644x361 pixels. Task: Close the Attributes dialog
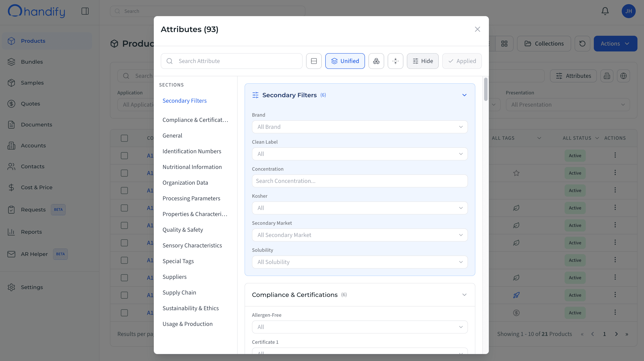click(x=478, y=29)
